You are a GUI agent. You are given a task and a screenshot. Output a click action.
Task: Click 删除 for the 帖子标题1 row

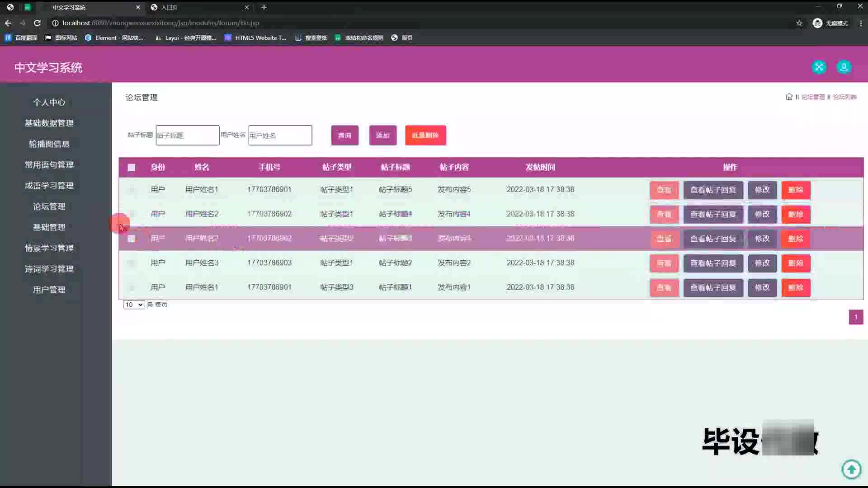(x=796, y=287)
